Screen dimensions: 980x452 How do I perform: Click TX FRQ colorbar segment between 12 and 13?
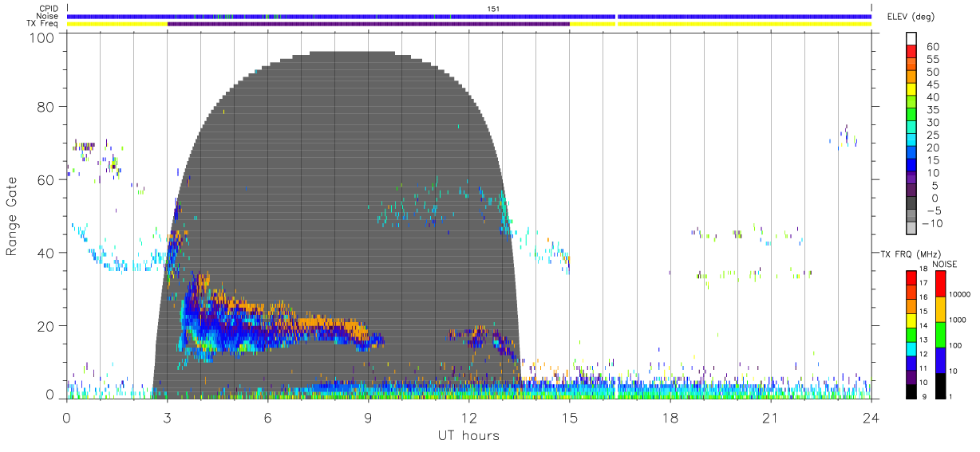911,348
